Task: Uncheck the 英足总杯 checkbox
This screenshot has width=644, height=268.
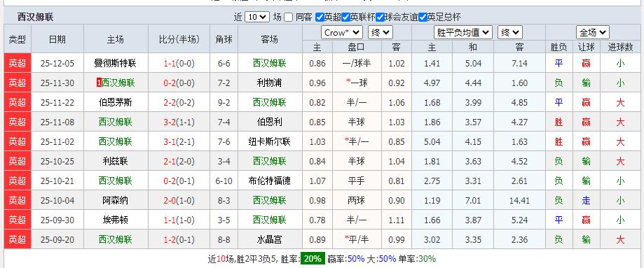Action: click(x=423, y=17)
